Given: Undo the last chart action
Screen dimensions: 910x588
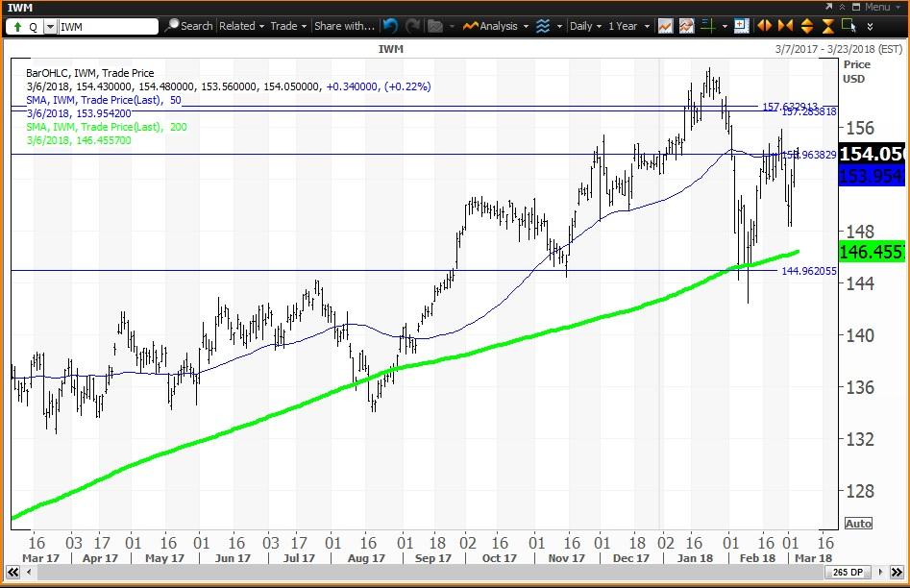Looking at the screenshot, I should (x=390, y=26).
